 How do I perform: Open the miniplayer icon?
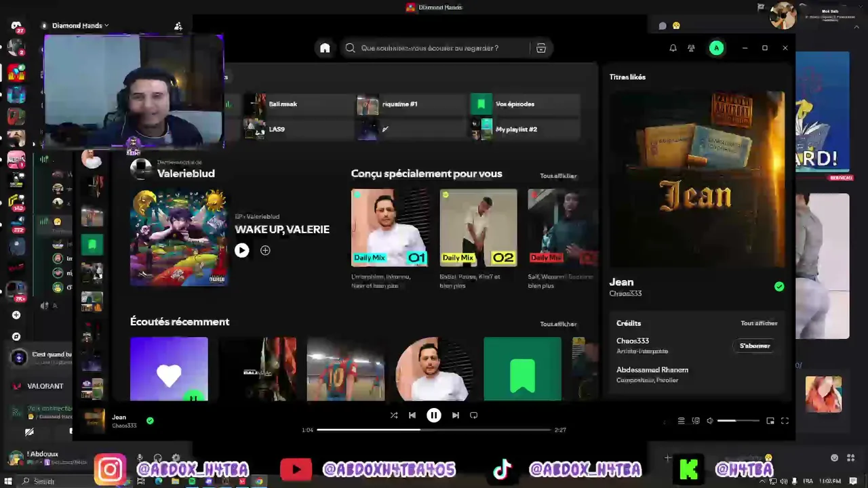[770, 421]
